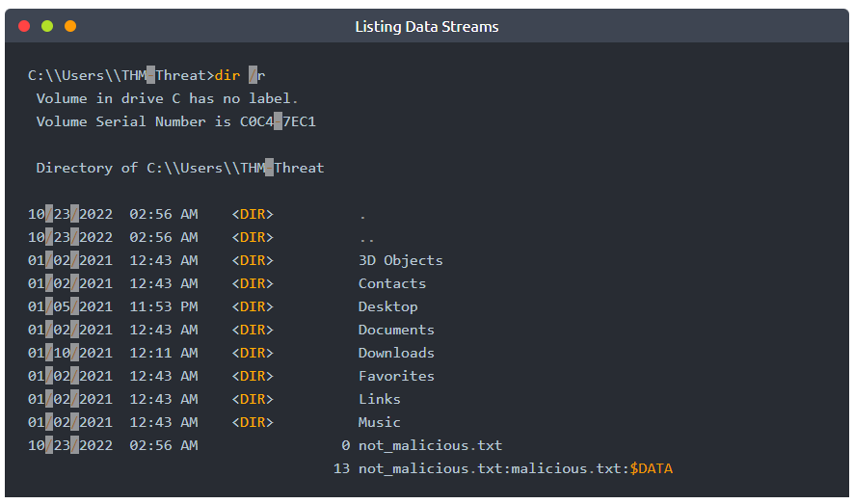Click the Volume in drive C line

pos(167,98)
